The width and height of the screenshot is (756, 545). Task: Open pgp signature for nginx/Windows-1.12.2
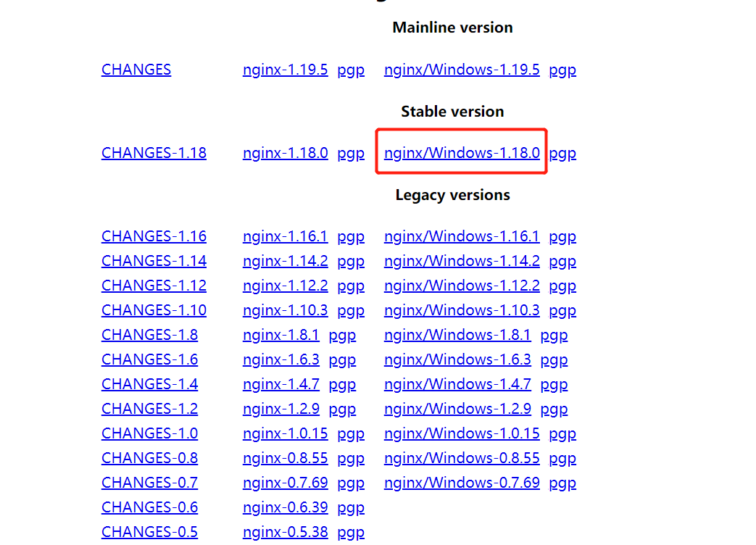click(562, 286)
